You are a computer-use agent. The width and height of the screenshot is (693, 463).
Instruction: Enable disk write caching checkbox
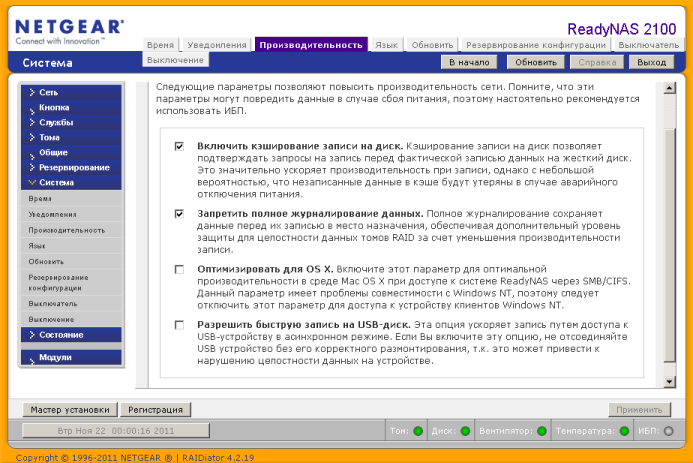coord(179,146)
